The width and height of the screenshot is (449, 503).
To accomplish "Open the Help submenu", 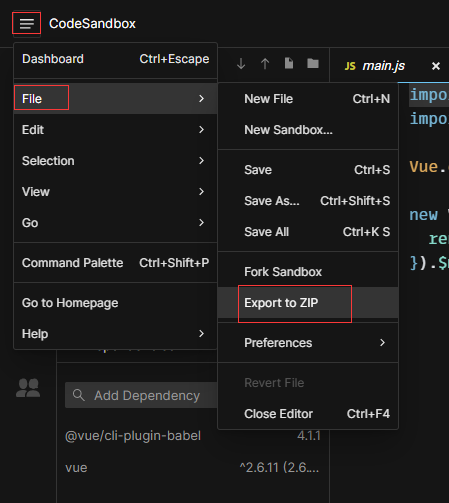I will [x=115, y=334].
